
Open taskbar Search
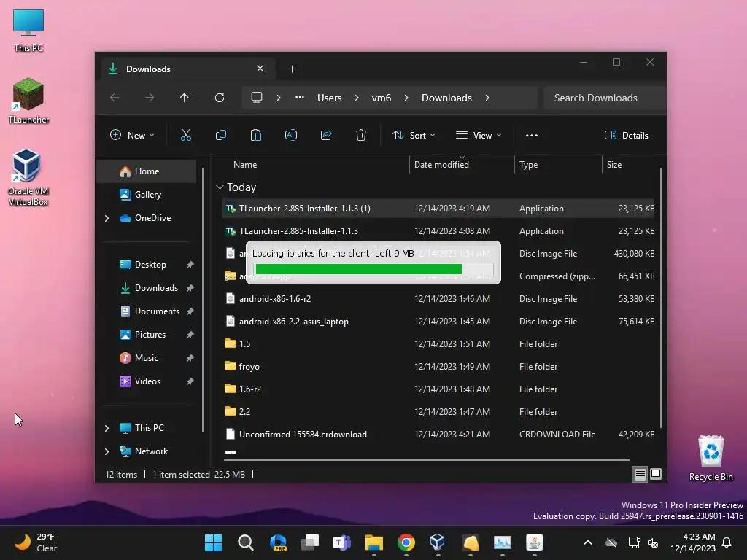click(x=246, y=542)
